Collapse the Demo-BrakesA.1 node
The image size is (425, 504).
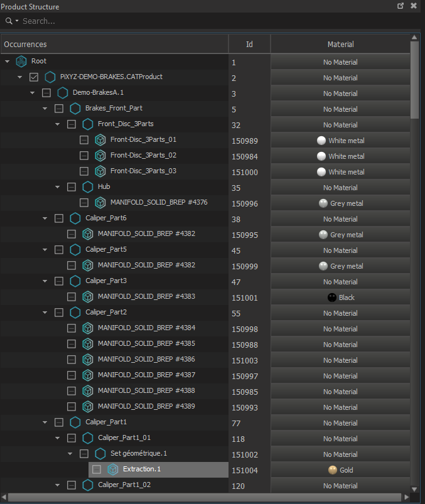click(32, 93)
